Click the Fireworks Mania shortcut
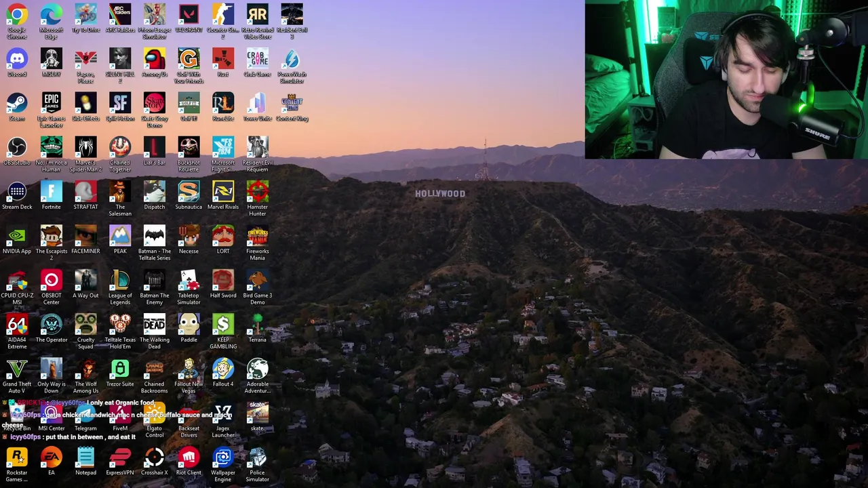This screenshot has height=488, width=868. pyautogui.click(x=258, y=236)
